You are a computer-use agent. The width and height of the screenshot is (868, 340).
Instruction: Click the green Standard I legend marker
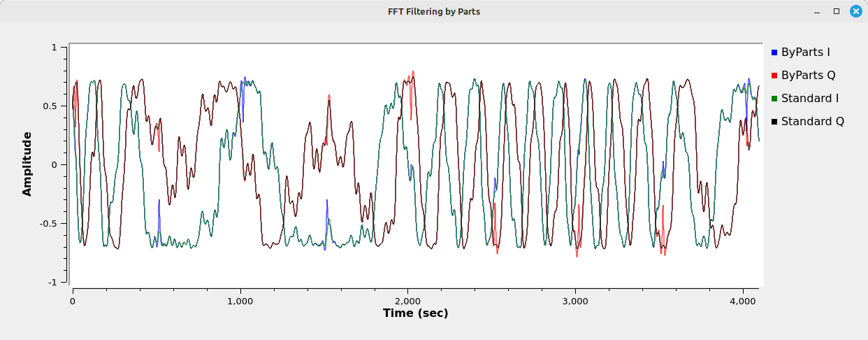774,98
